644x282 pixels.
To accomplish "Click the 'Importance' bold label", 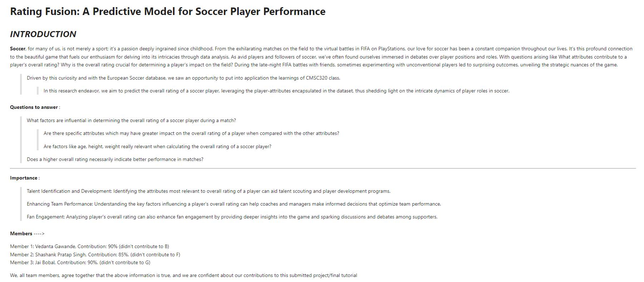I will 24,178.
